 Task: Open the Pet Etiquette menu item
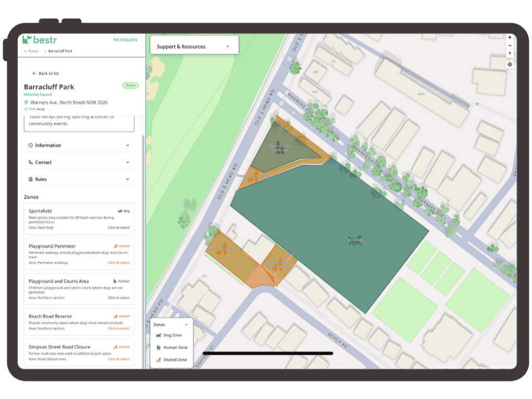(125, 39)
